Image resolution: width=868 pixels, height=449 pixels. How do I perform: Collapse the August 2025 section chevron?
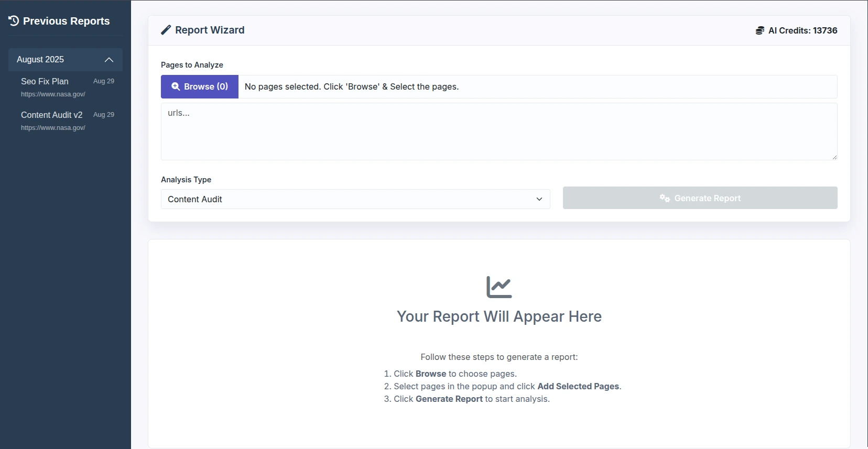point(109,60)
